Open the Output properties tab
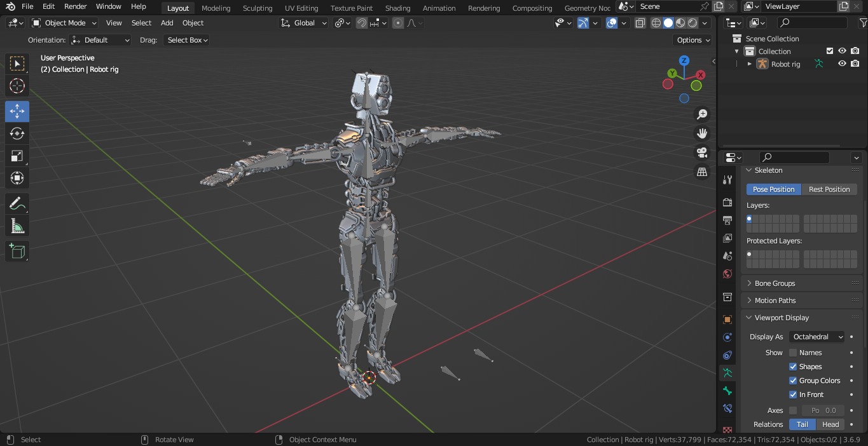Image resolution: width=868 pixels, height=446 pixels. [727, 220]
